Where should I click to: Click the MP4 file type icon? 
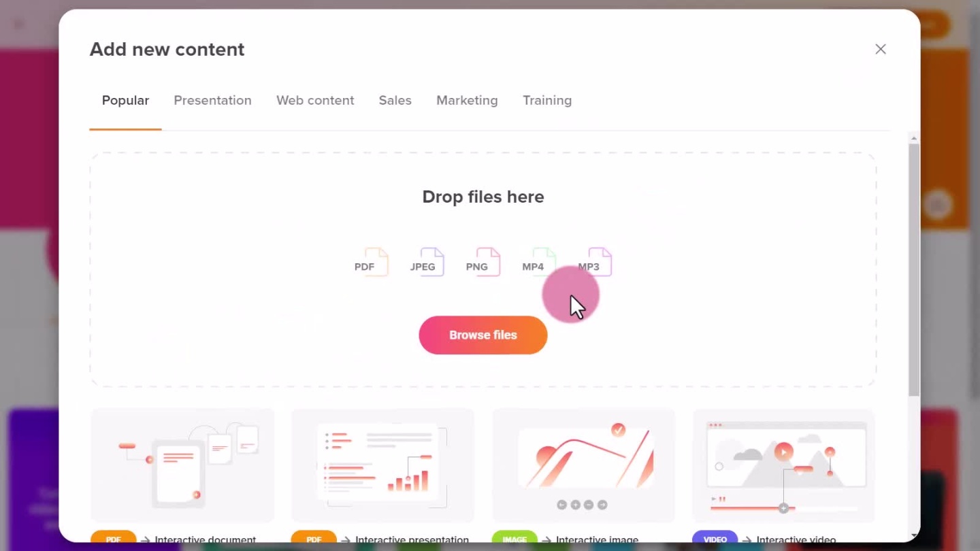538,263
